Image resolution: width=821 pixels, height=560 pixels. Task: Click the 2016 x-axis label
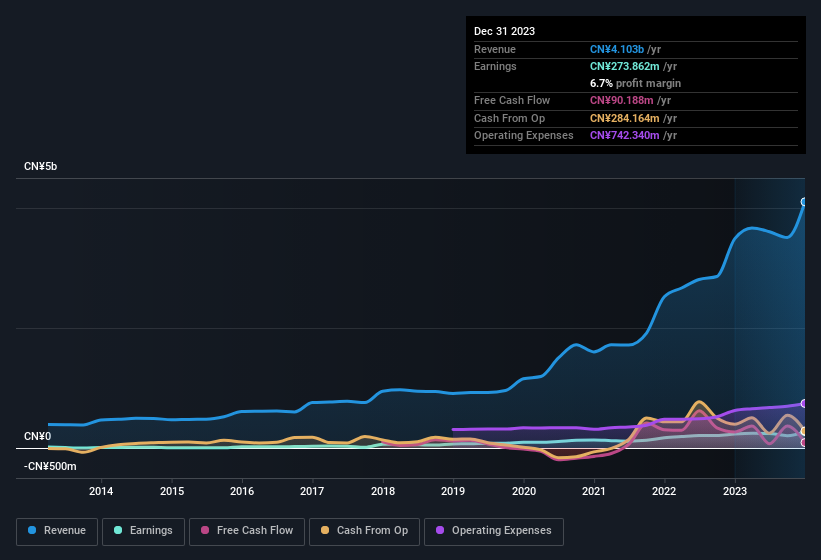242,491
